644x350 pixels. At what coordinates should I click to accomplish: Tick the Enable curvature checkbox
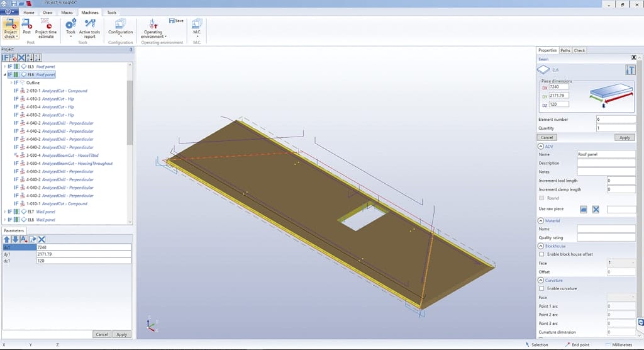pyautogui.click(x=542, y=288)
